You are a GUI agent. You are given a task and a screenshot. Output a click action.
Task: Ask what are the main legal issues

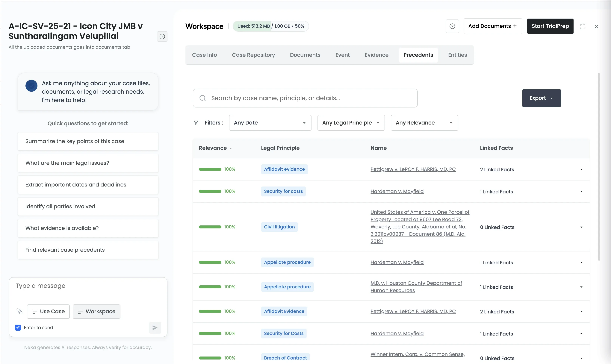(88, 163)
